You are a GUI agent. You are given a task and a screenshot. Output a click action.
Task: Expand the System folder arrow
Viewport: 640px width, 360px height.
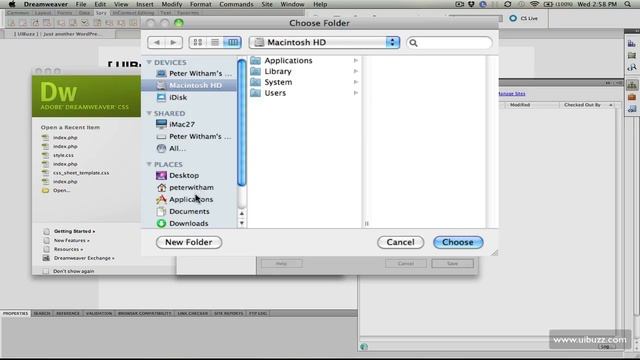(356, 82)
